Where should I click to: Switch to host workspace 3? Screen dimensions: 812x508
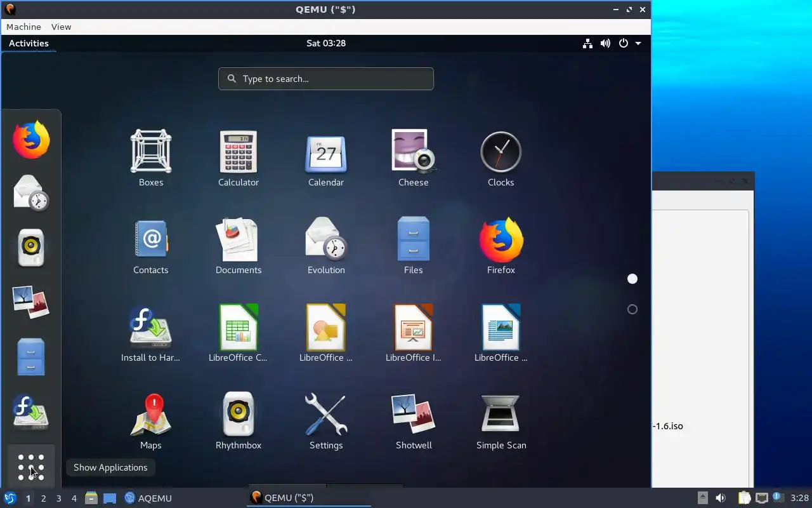coord(59,498)
